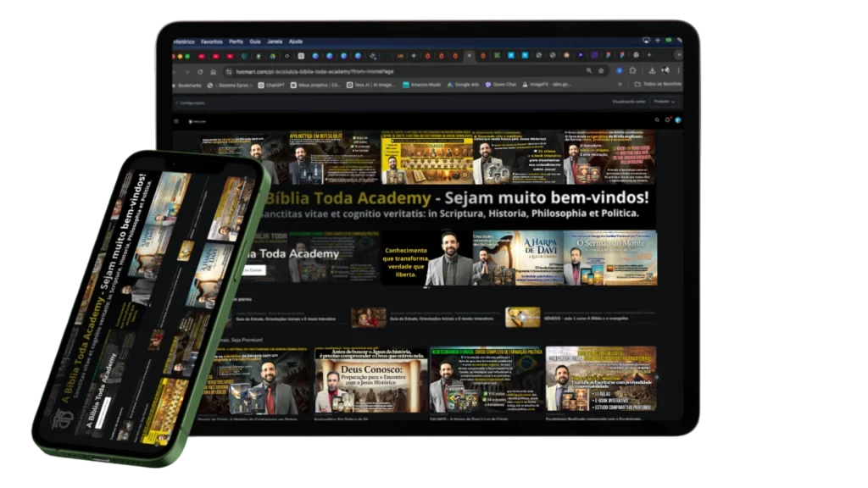Viewport: 868px width, 488px height.
Task: Reload the page in the tablet browser
Action: pyautogui.click(x=200, y=72)
